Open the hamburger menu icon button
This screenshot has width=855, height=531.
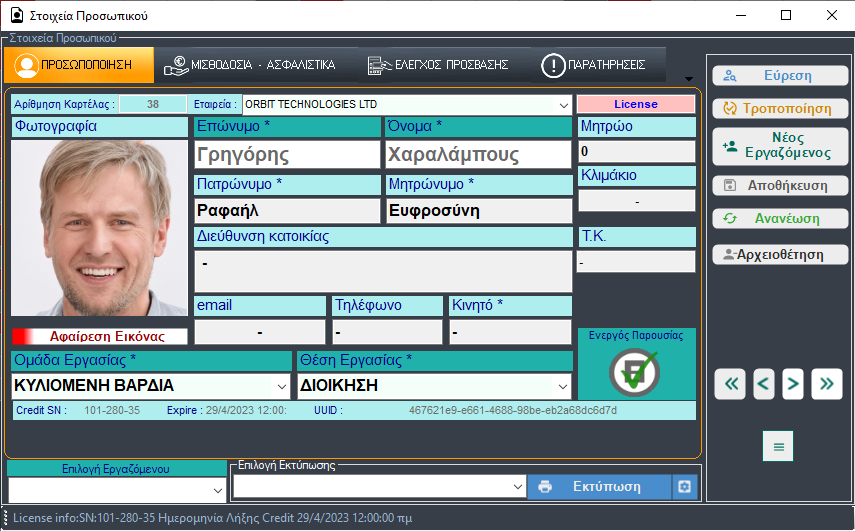click(778, 445)
